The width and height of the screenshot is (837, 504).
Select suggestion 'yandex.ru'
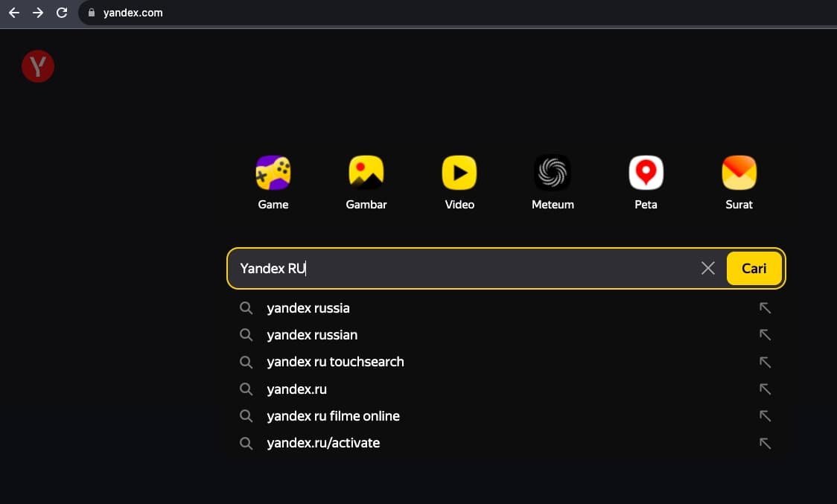click(x=297, y=389)
